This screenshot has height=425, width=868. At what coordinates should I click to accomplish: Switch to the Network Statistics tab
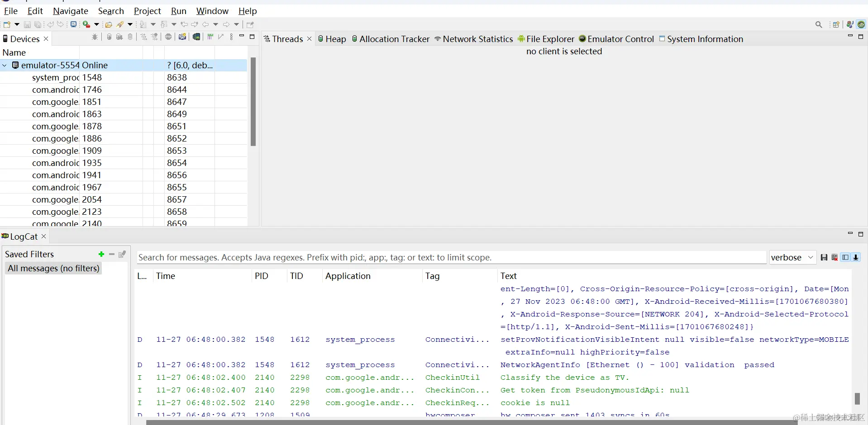[474, 39]
